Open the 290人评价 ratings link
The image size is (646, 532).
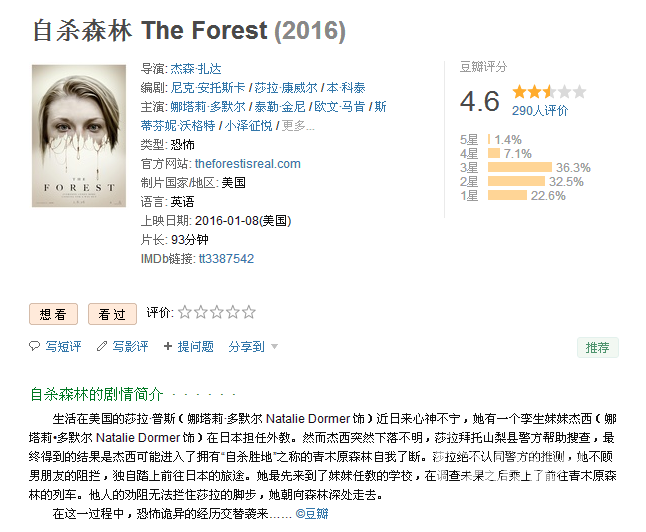coord(540,110)
